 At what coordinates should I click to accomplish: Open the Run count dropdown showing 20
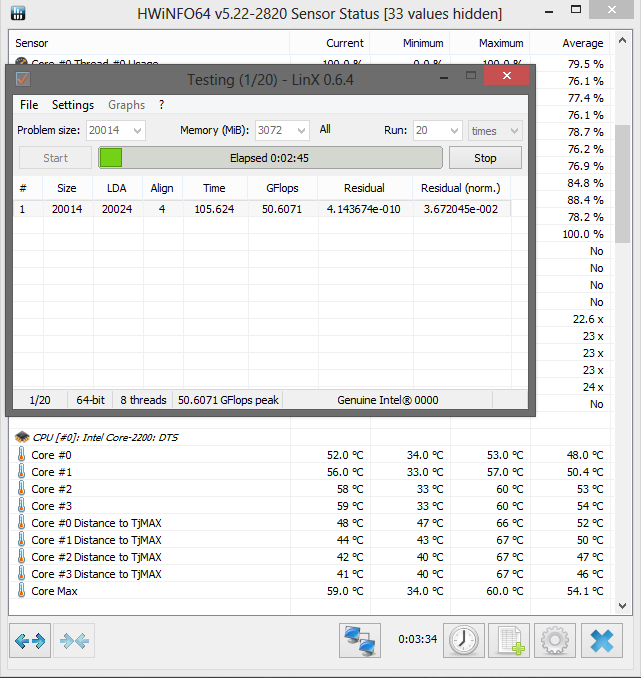(x=438, y=131)
